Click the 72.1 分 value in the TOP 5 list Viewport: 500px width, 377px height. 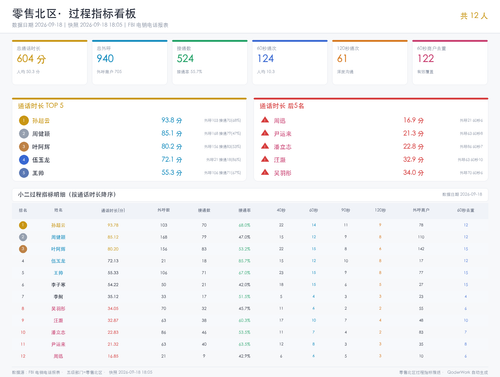(172, 159)
